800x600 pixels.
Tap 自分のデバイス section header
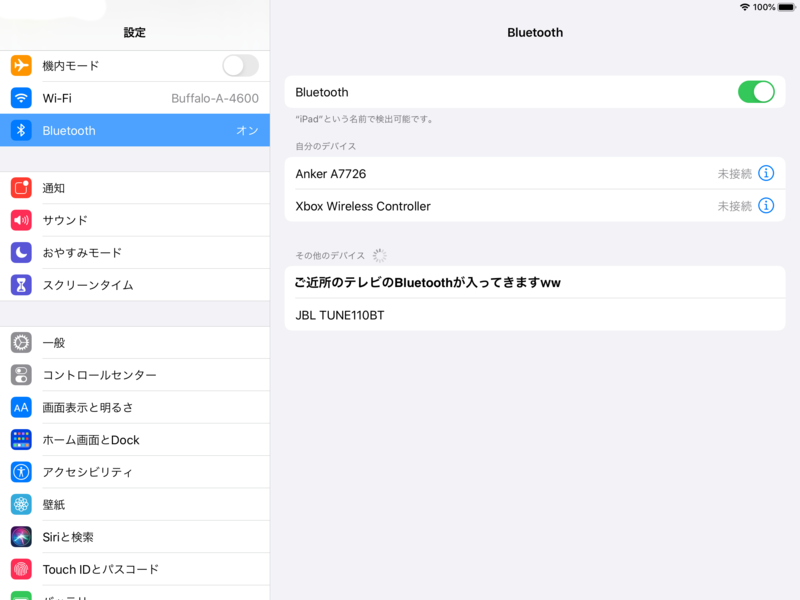[x=326, y=146]
